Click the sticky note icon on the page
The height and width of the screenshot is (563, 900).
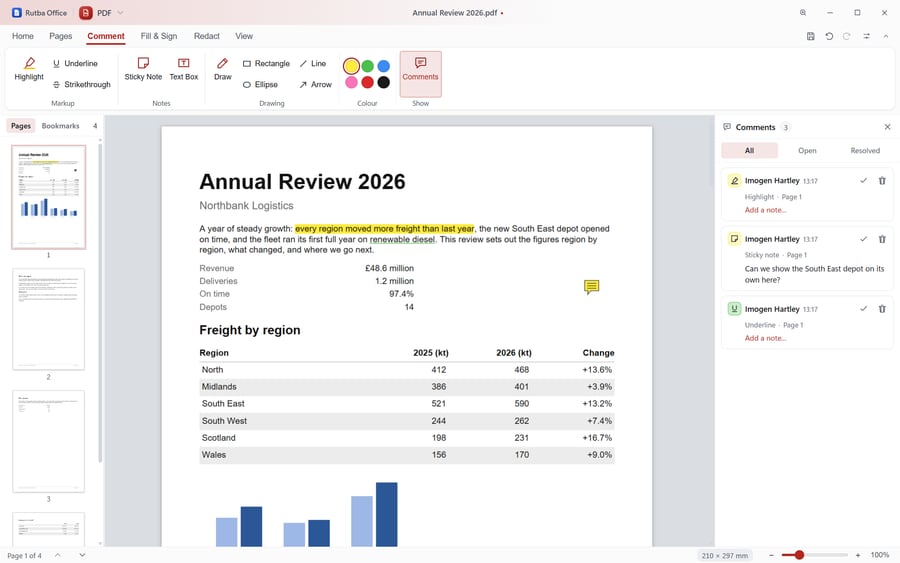pos(591,287)
